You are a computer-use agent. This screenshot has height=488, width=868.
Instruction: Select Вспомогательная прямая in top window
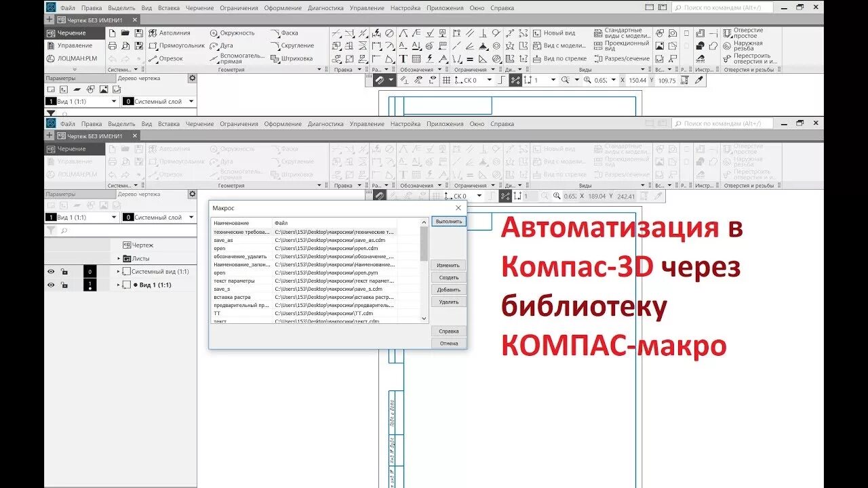tap(237, 58)
